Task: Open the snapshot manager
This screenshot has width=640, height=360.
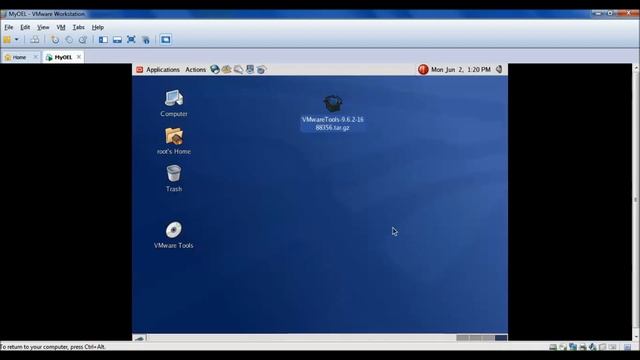Action: (83, 40)
